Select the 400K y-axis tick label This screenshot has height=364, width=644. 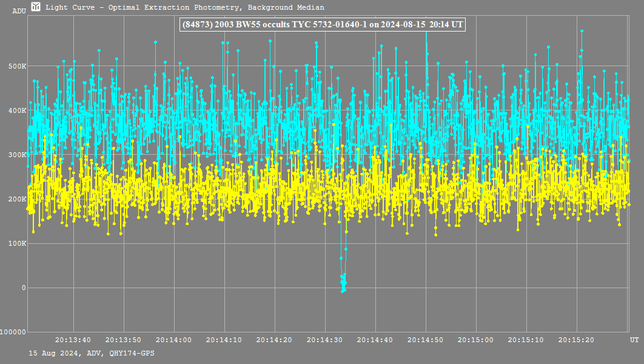coord(18,110)
